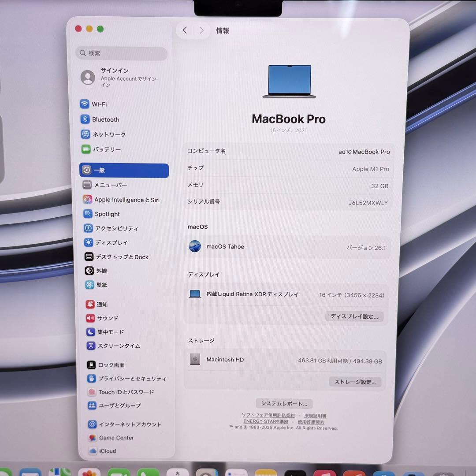Click memory value 32 GB

point(380,186)
